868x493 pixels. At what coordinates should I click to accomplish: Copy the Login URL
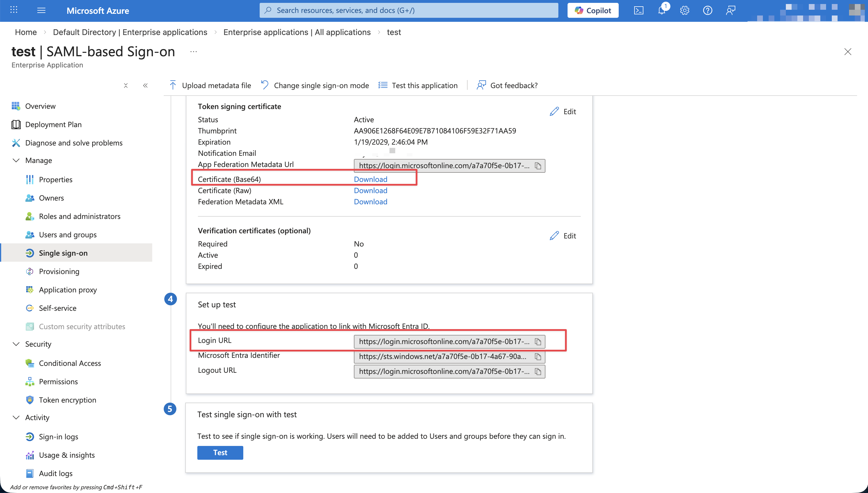click(538, 341)
